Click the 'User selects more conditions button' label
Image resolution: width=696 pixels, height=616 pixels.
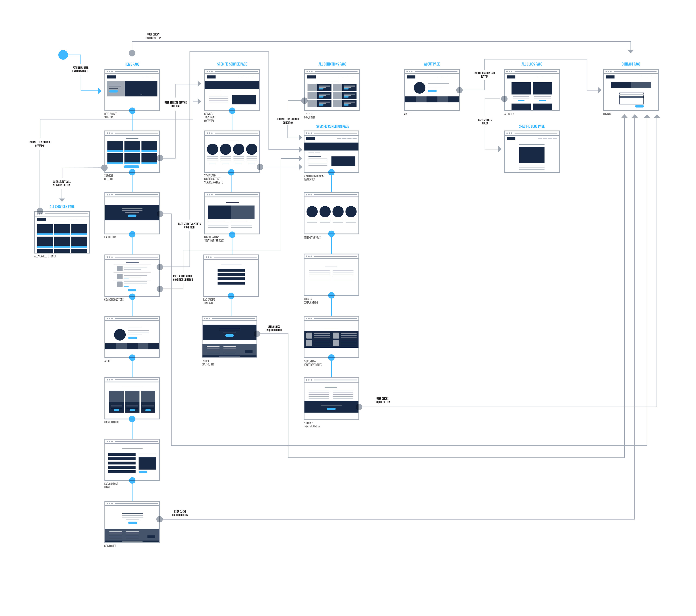click(x=183, y=278)
